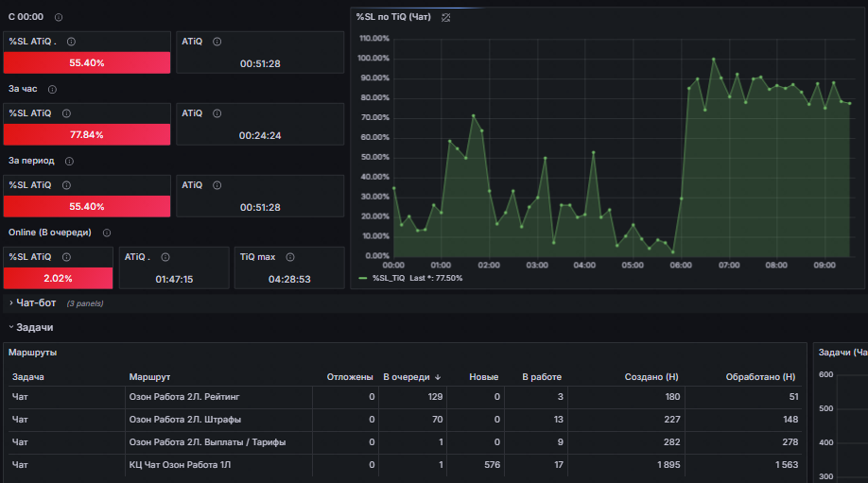The height and width of the screenshot is (483, 868).
Task: Click the Маршруты panel title
Action: point(33,353)
